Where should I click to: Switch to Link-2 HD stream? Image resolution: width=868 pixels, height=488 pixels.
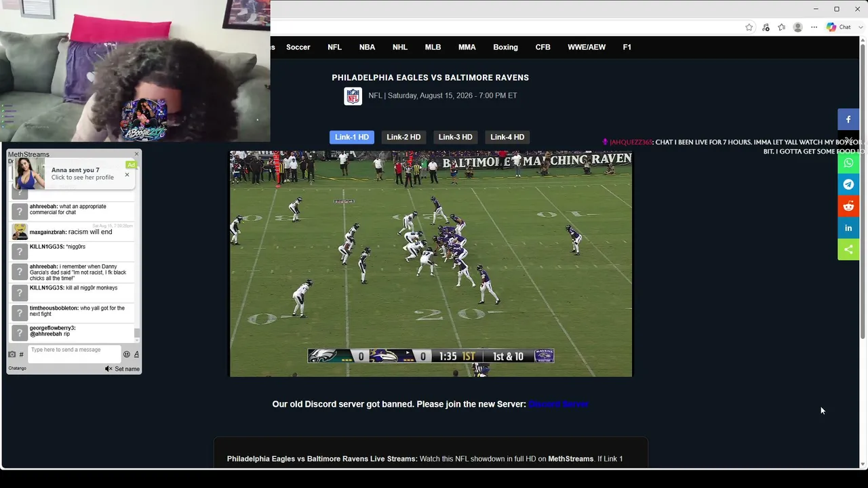(403, 137)
